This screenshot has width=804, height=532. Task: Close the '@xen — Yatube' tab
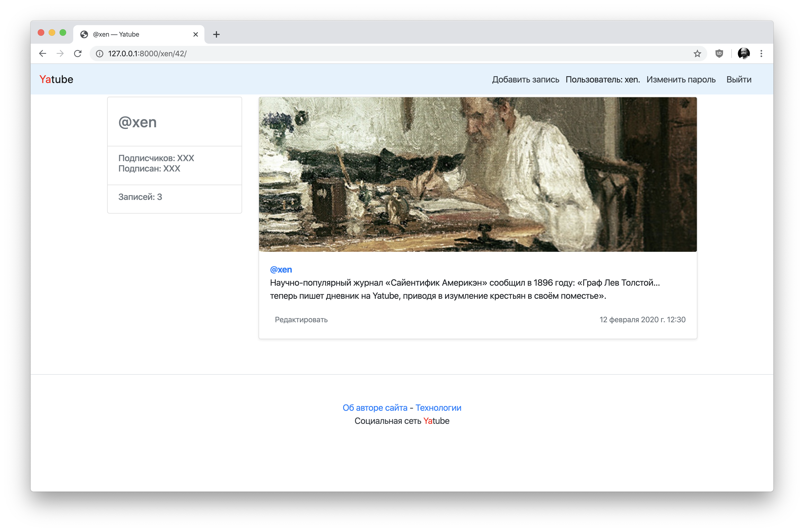pyautogui.click(x=196, y=34)
